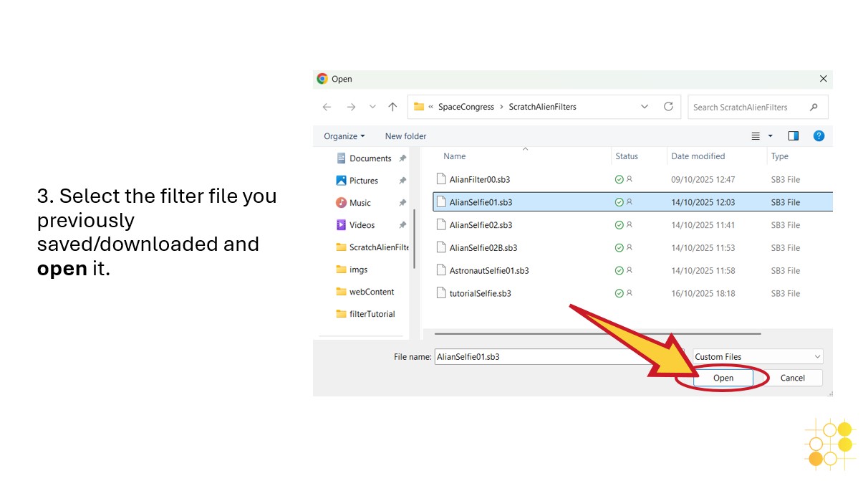868x481 pixels.
Task: Go up one folder level
Action: 392,107
